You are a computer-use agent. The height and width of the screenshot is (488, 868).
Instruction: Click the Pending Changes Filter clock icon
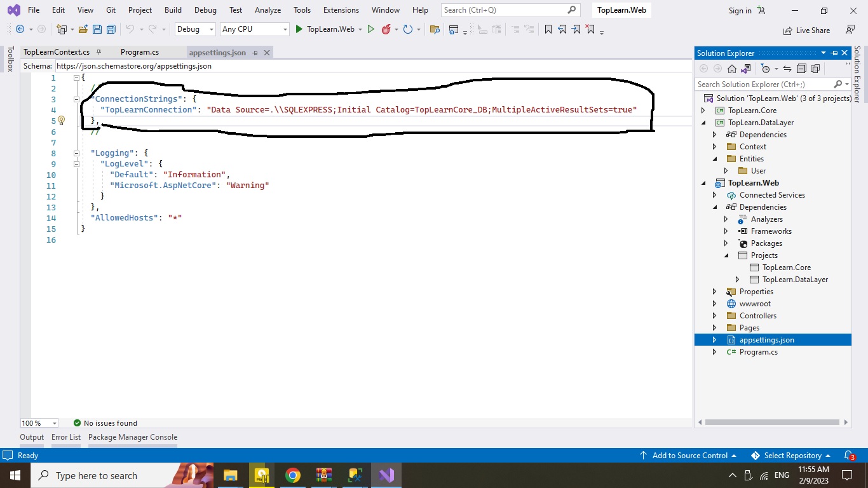pyautogui.click(x=766, y=69)
